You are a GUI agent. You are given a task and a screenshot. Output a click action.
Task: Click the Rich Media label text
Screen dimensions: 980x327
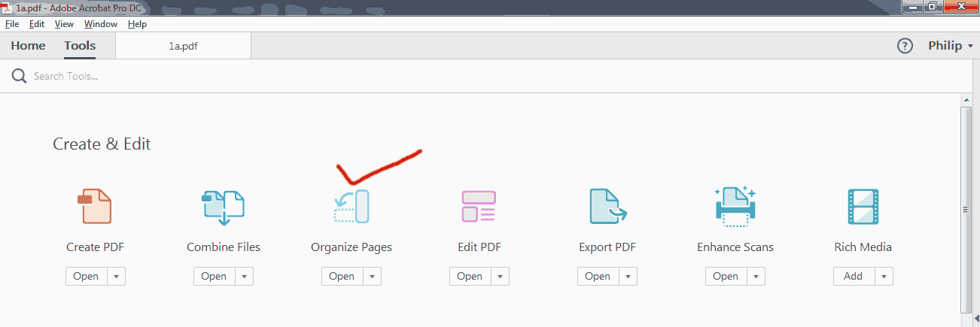click(863, 247)
